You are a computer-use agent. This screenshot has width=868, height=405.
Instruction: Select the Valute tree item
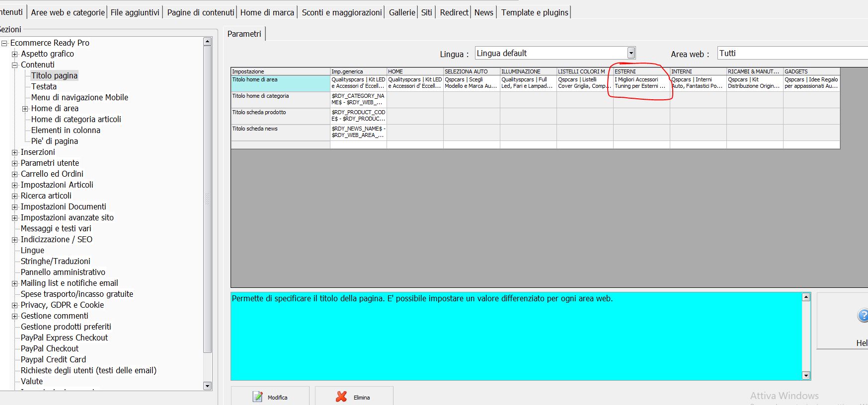[x=32, y=381]
